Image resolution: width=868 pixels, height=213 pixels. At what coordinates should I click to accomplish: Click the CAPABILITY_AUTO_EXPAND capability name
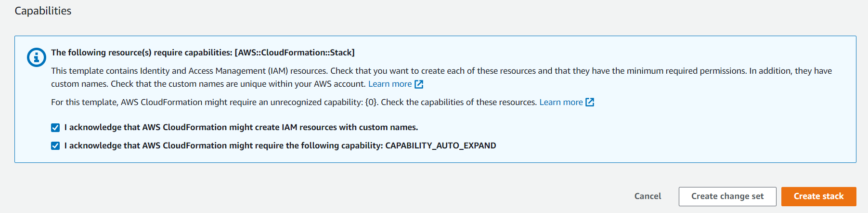[440, 146]
